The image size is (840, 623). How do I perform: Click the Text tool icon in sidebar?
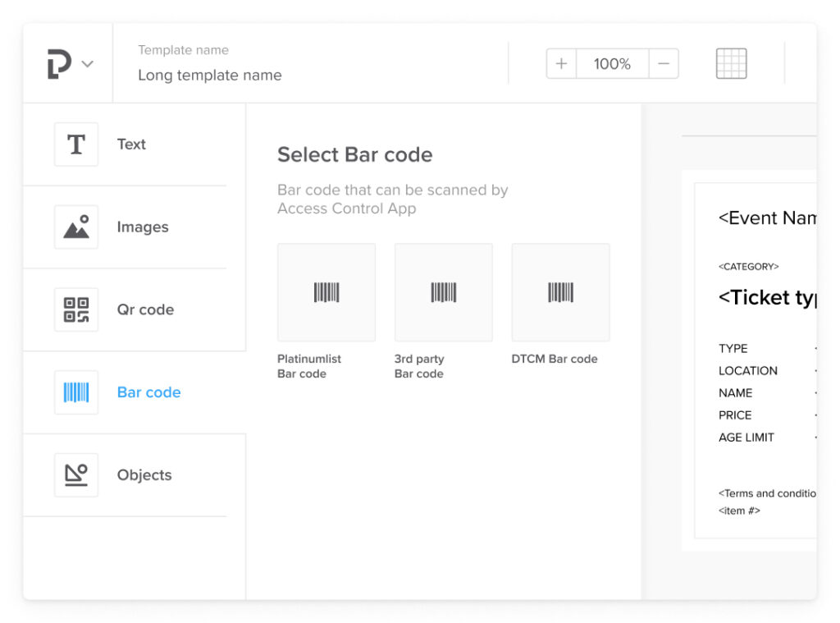(76, 144)
